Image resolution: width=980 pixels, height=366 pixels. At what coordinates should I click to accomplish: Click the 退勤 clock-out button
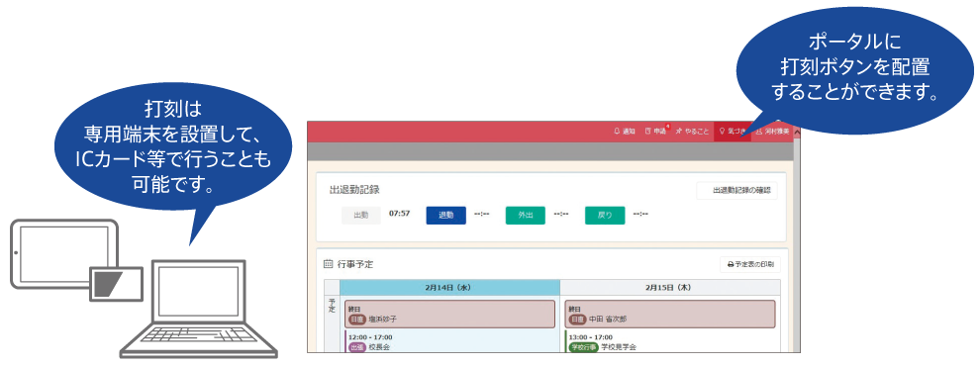tap(445, 215)
